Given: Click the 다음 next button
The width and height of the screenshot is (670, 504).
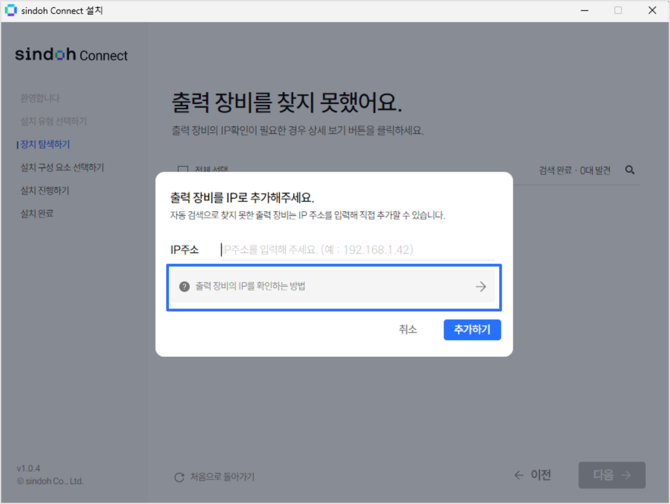Looking at the screenshot, I should coord(612,475).
